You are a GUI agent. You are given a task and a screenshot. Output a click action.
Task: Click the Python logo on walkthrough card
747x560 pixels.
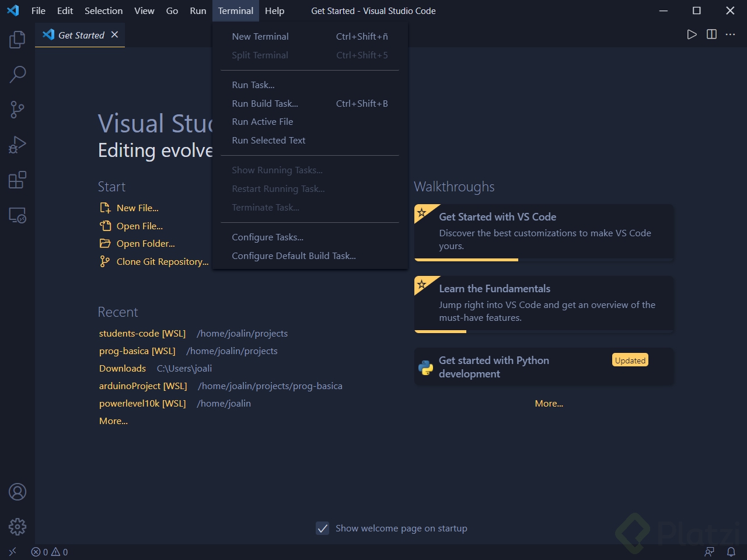pyautogui.click(x=425, y=367)
